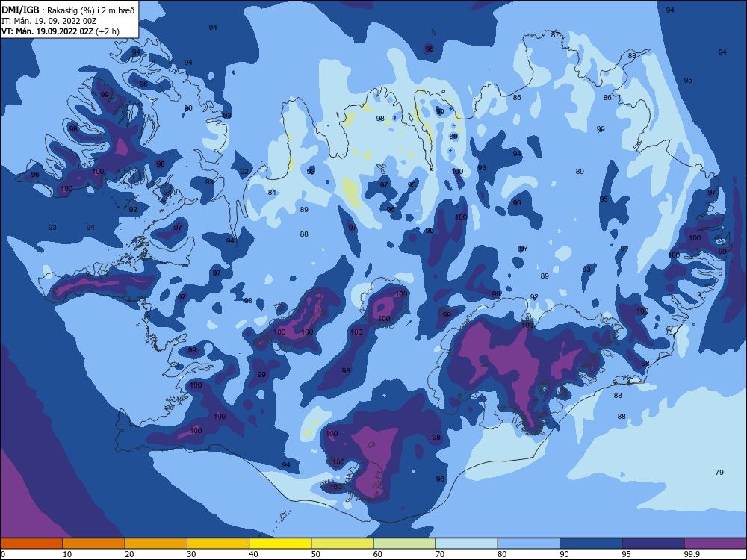Click the legend scale label '0'
Screen dimensions: 747x560
[3, 554]
